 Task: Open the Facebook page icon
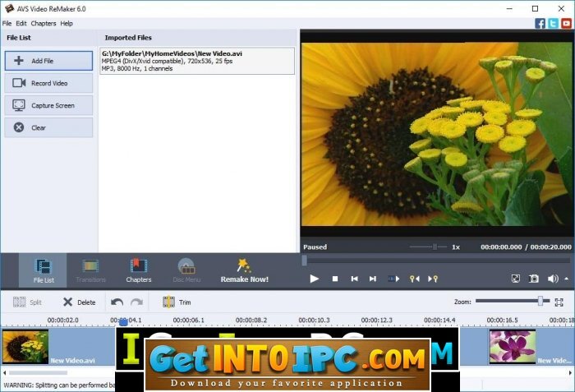[540, 24]
